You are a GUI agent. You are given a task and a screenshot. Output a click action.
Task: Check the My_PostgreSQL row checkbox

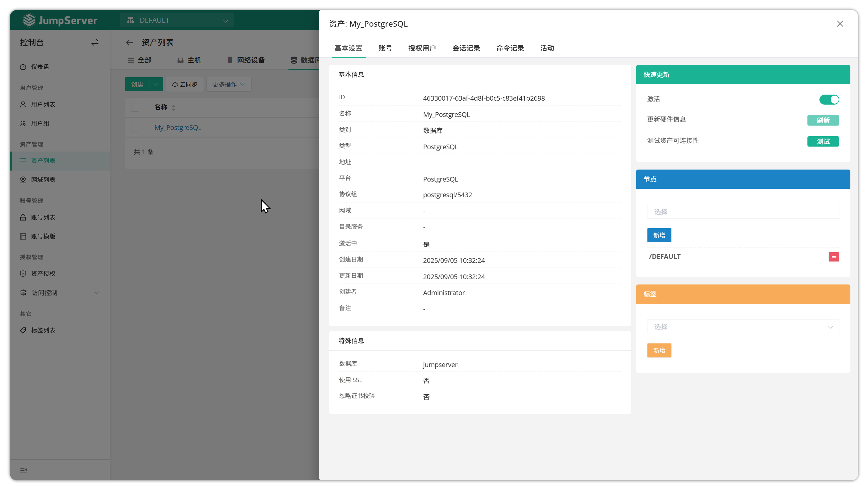[135, 128]
